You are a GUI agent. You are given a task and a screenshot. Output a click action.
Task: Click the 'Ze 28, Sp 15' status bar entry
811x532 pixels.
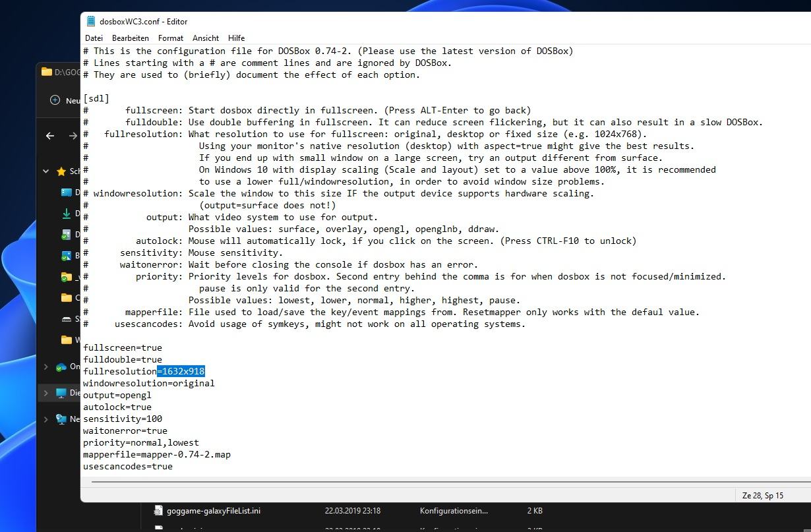coord(762,495)
